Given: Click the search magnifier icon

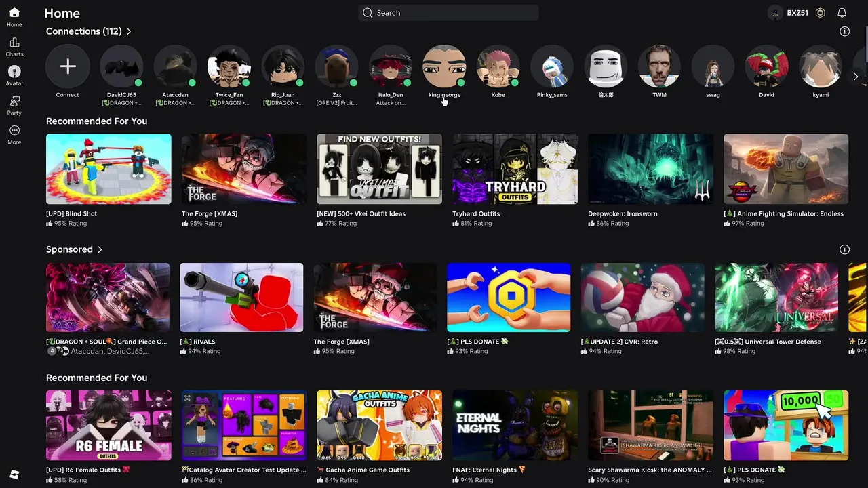Looking at the screenshot, I should point(368,13).
